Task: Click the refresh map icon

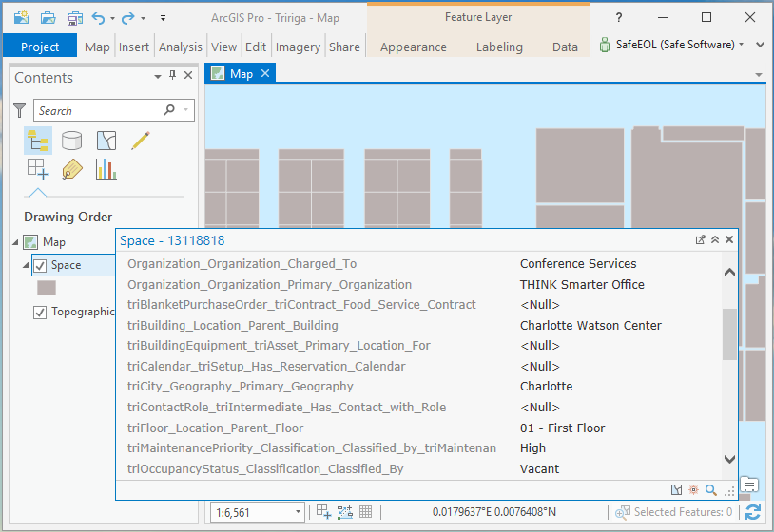Action: point(753,512)
